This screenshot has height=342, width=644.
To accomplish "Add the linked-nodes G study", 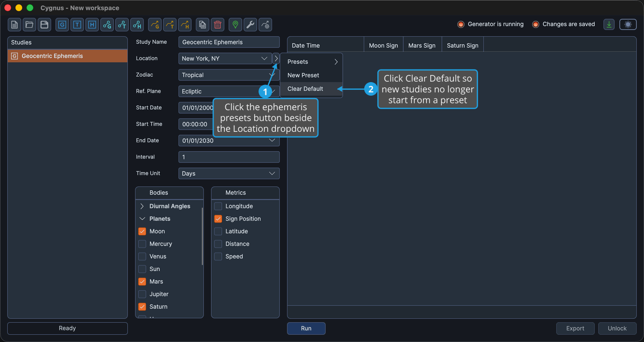I will coord(107,25).
